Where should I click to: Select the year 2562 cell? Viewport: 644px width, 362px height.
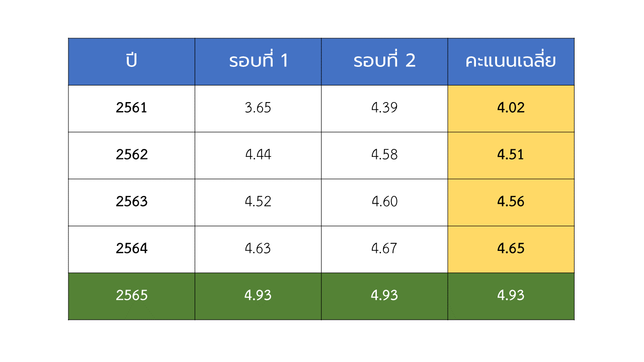coord(132,155)
